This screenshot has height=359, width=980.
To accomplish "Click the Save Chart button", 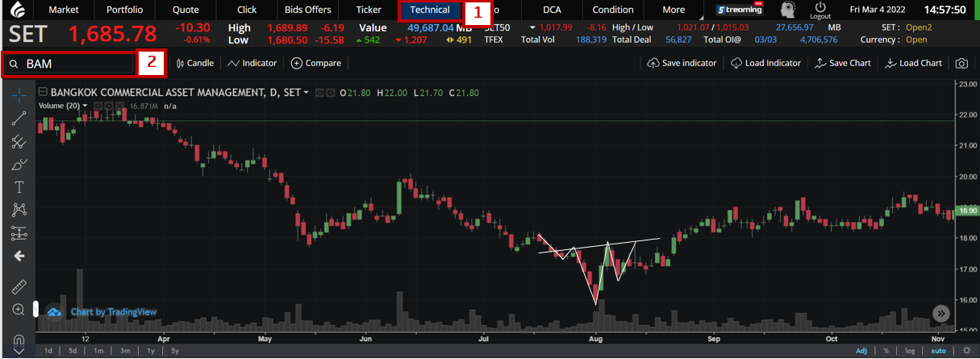I will click(843, 63).
